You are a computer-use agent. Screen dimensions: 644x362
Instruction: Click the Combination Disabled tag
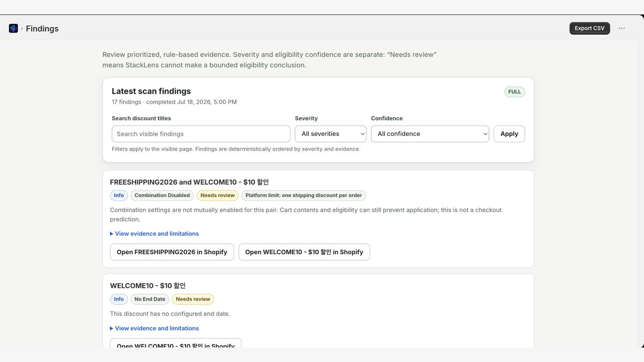point(162,195)
